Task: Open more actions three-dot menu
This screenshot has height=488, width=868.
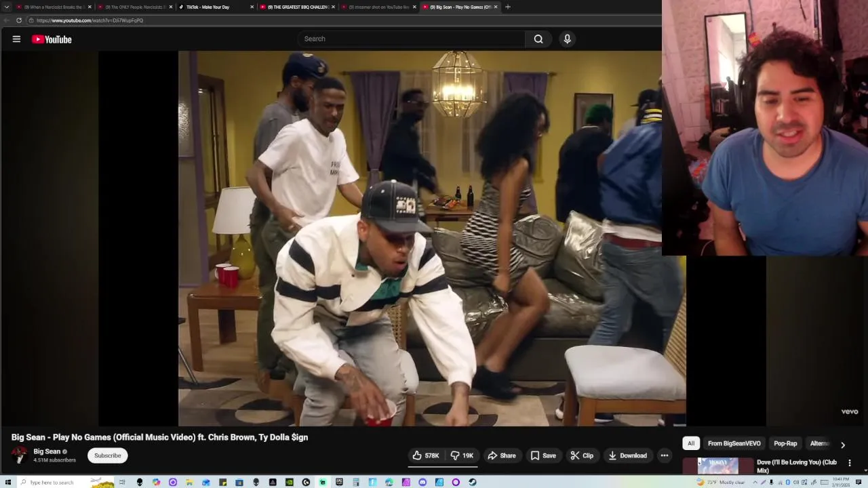Action: pos(665,455)
